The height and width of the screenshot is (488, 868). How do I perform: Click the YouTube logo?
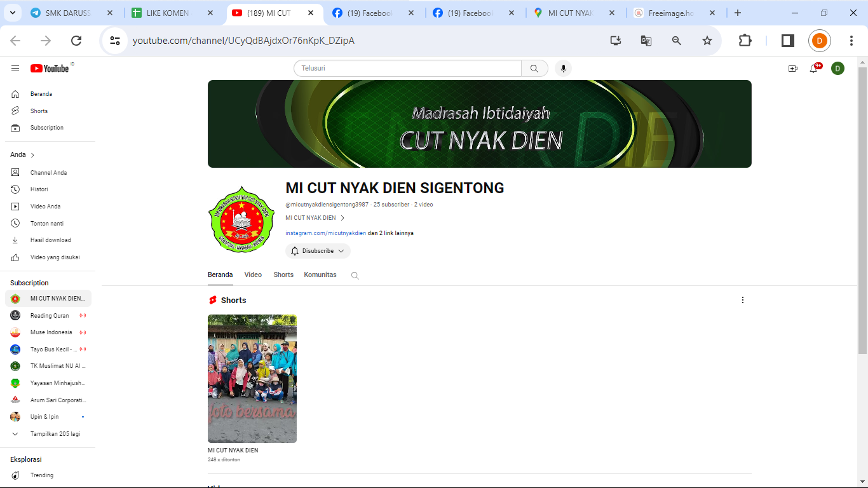[x=50, y=68]
